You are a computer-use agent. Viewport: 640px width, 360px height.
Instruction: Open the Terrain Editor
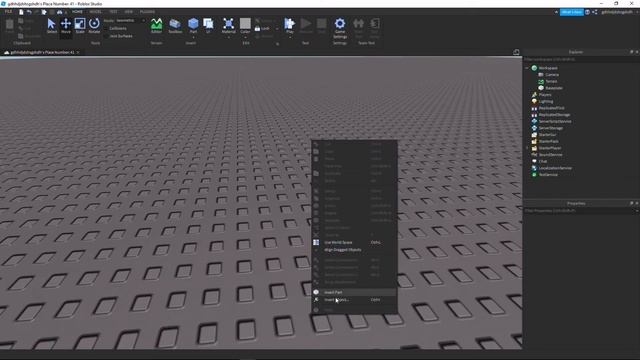(156, 26)
